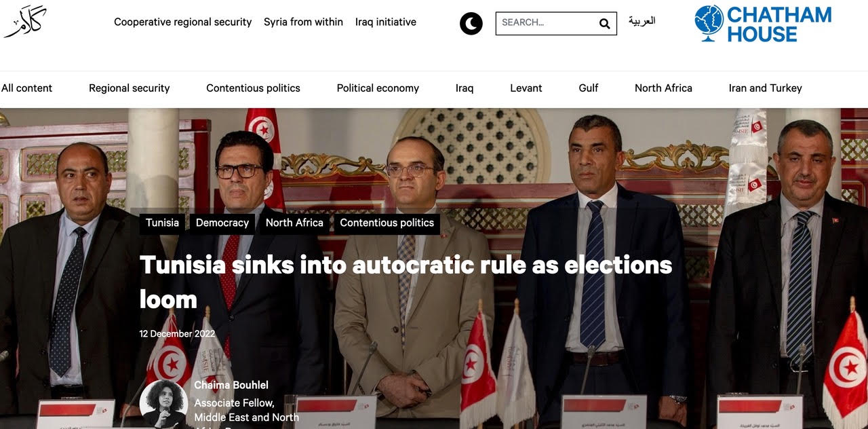Click the Kalam calligraphy logo
868x429 pixels.
point(25,22)
